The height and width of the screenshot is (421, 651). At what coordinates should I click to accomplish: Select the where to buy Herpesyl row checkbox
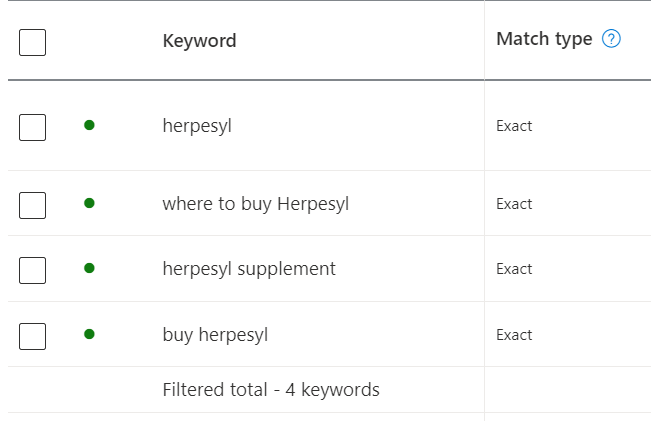click(32, 206)
